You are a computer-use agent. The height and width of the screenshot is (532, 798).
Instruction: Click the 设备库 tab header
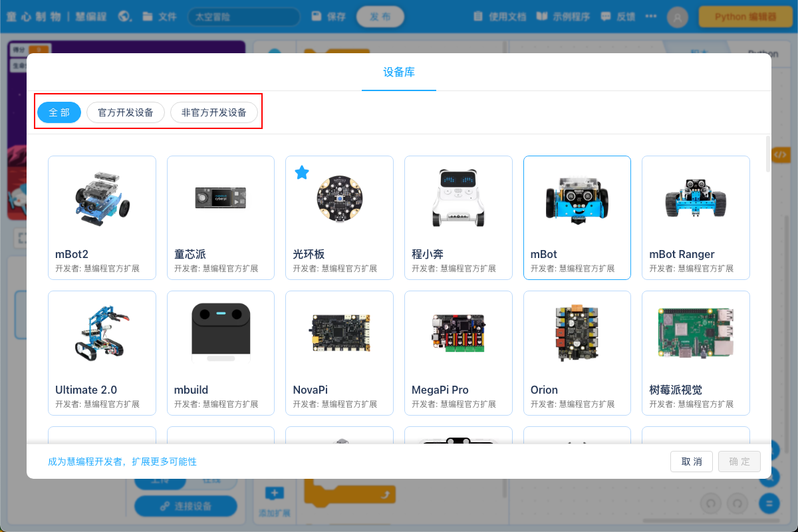click(x=399, y=72)
